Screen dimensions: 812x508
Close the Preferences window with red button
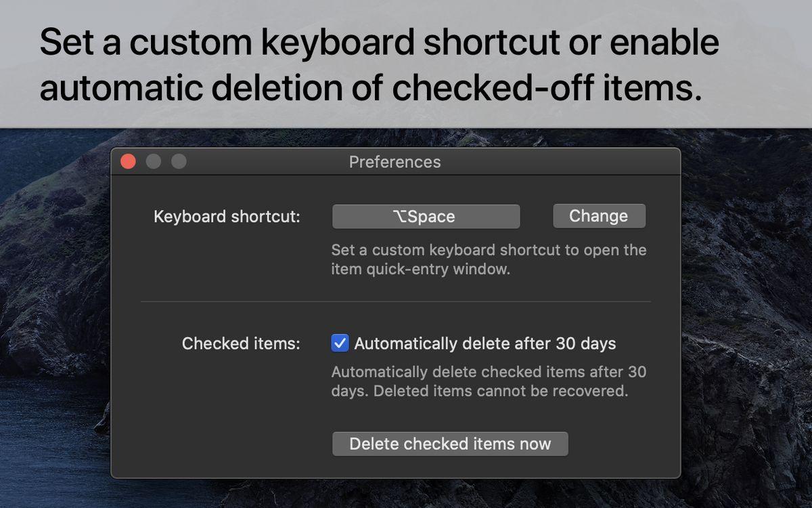(x=128, y=162)
